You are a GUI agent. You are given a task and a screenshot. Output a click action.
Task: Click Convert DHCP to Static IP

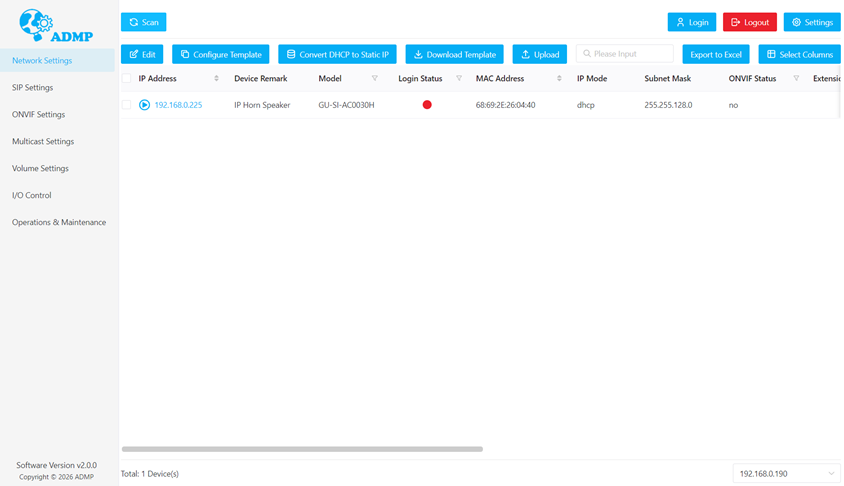pos(337,54)
